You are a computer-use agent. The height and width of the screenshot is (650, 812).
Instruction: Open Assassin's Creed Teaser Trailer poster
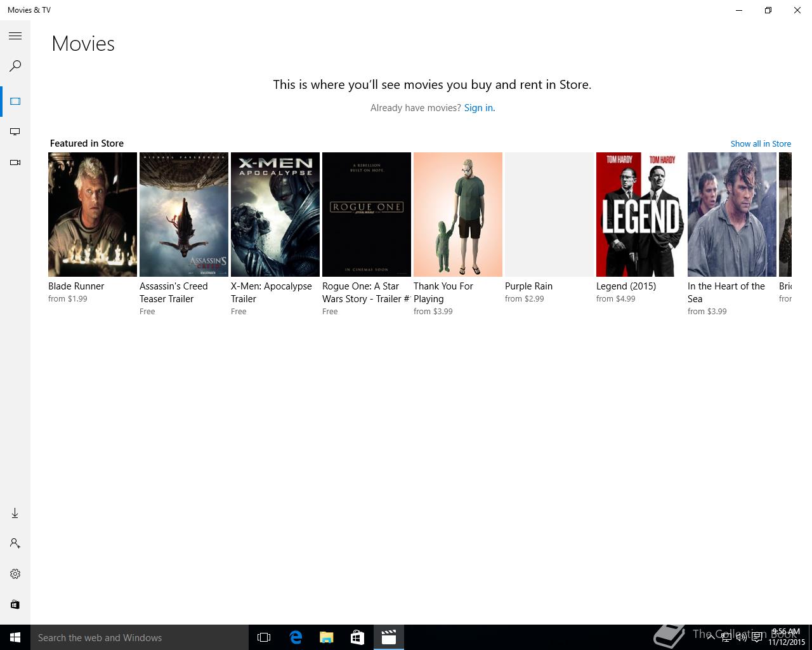tap(184, 215)
